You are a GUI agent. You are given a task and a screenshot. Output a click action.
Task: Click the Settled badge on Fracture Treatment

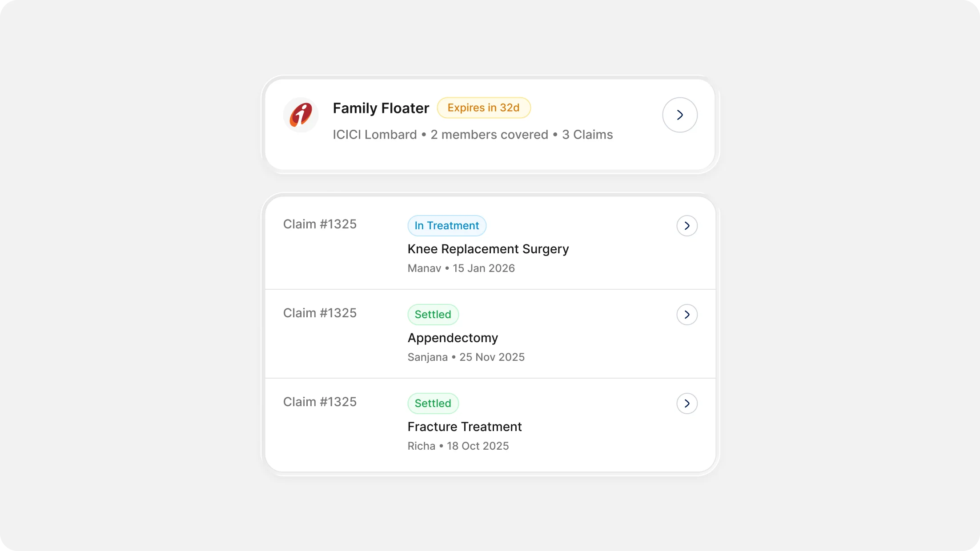click(433, 403)
